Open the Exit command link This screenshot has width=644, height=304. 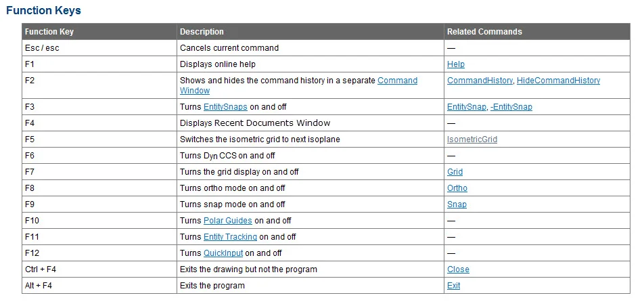pos(453,286)
